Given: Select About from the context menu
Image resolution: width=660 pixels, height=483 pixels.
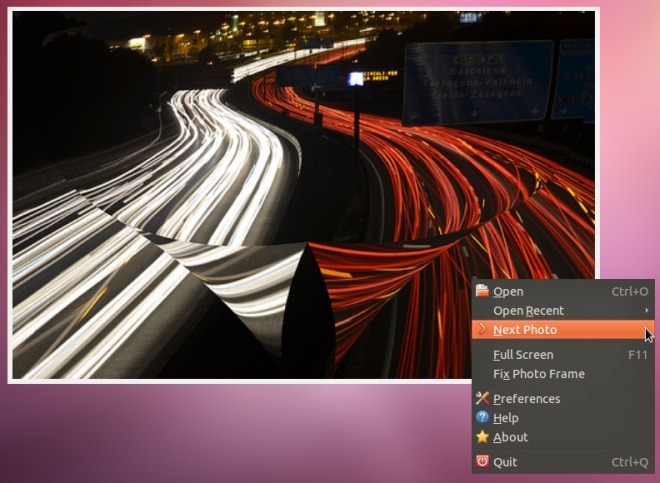Looking at the screenshot, I should [x=563, y=437].
